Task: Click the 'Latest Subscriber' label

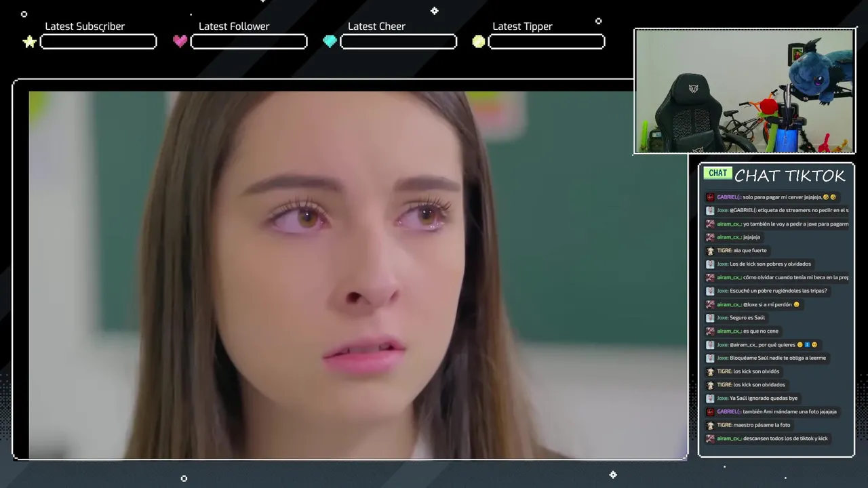Action: (85, 26)
